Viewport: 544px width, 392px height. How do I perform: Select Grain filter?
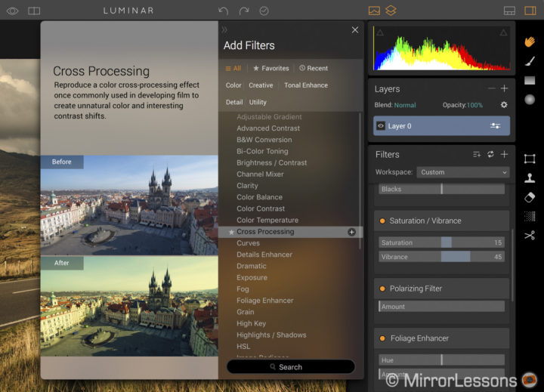(x=245, y=312)
